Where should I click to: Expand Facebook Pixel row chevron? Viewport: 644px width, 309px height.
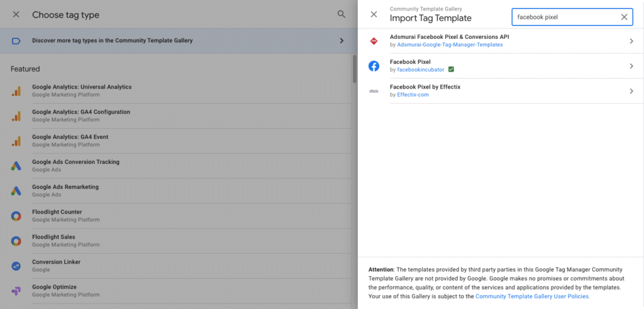(x=631, y=66)
